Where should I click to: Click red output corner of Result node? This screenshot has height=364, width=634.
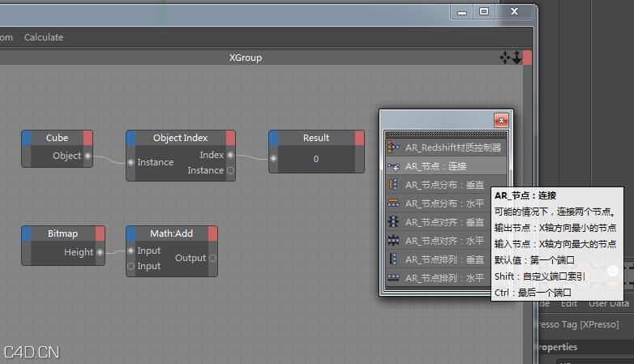359,138
